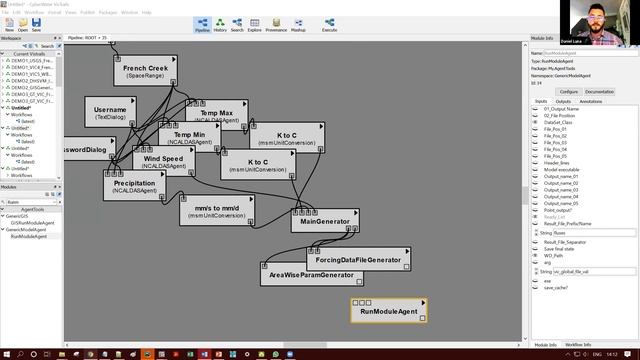
Task: Open File Explorer from the taskbar
Action: (62, 354)
